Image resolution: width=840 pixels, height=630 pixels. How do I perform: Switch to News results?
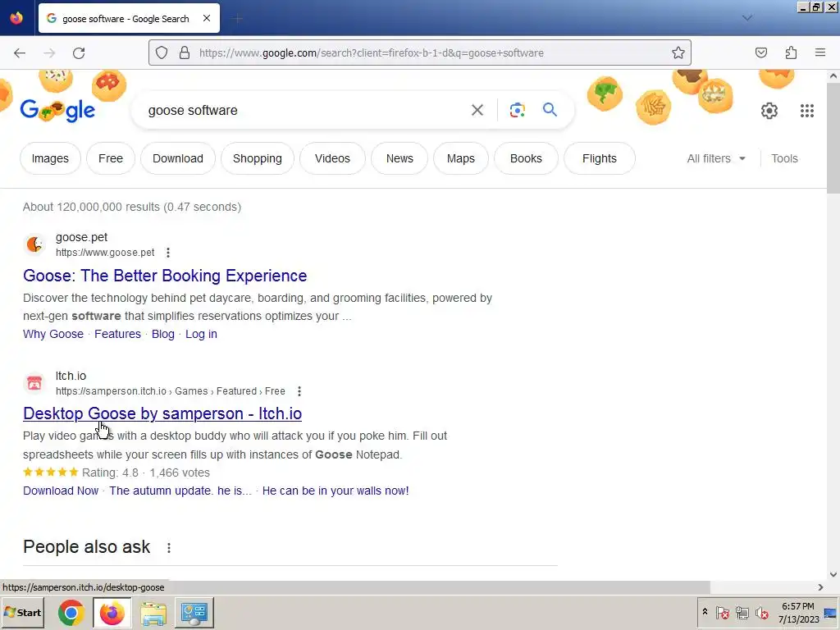[399, 158]
